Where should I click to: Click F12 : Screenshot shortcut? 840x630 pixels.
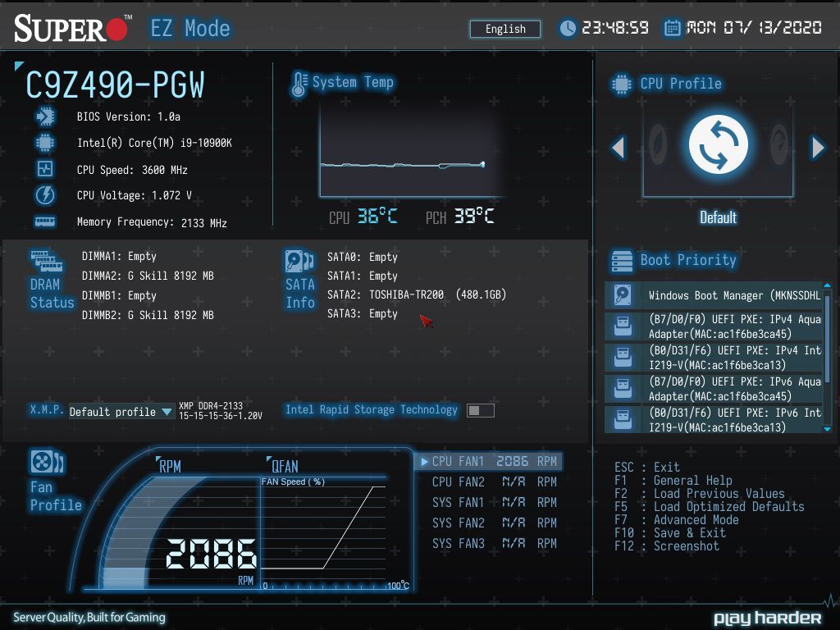click(666, 546)
